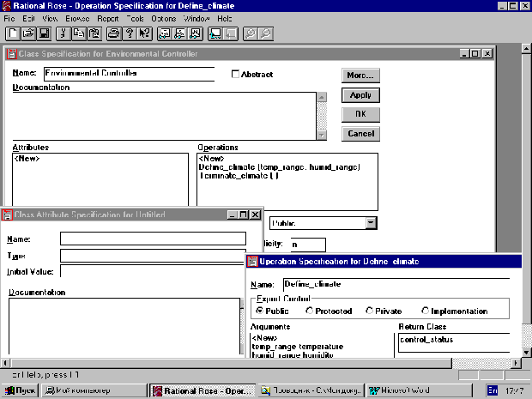Click the Print toolbar icon
532x399 pixels.
point(114,33)
